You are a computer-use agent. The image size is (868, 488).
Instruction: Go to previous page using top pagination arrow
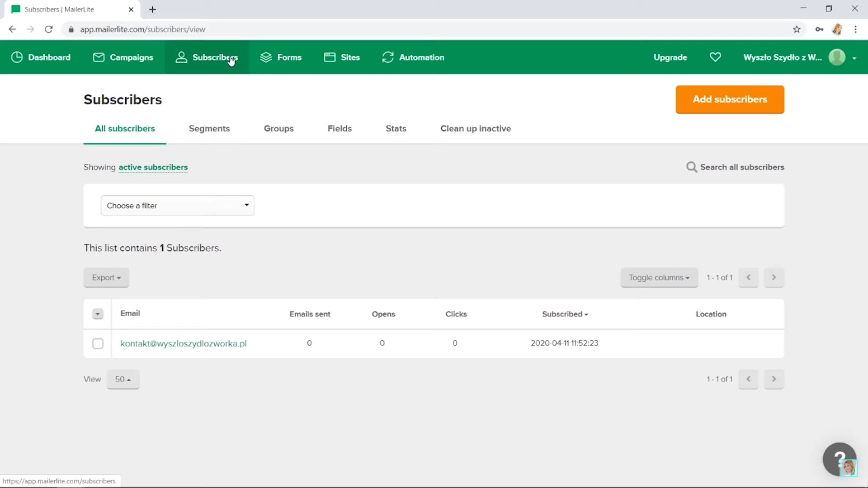coord(749,277)
